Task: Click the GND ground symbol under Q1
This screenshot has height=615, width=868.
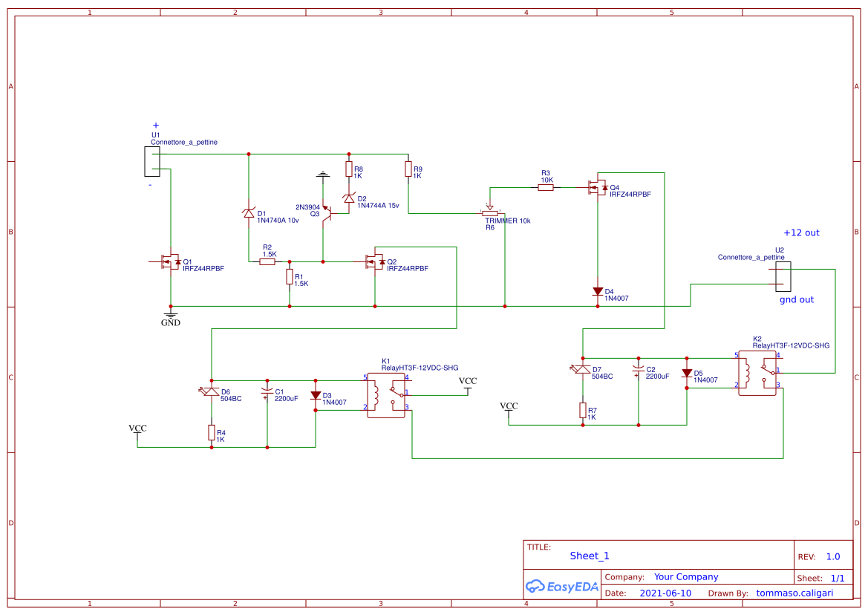Action: (x=171, y=315)
